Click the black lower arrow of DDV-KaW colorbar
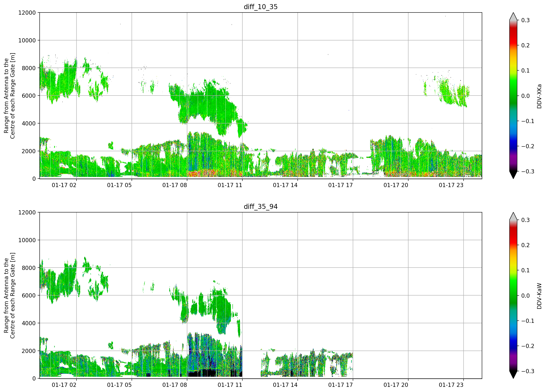The height and width of the screenshot is (392, 546). [513, 375]
